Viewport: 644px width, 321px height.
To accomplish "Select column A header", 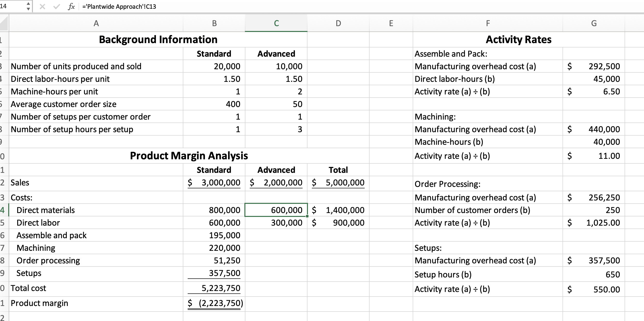I will click(x=96, y=23).
